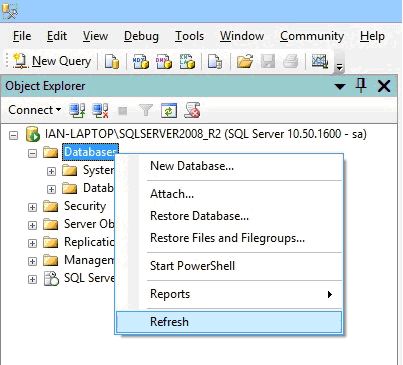Image resolution: width=403 pixels, height=365 pixels.
Task: Click the SQL Server Agent icon
Action: pyautogui.click(x=51, y=278)
